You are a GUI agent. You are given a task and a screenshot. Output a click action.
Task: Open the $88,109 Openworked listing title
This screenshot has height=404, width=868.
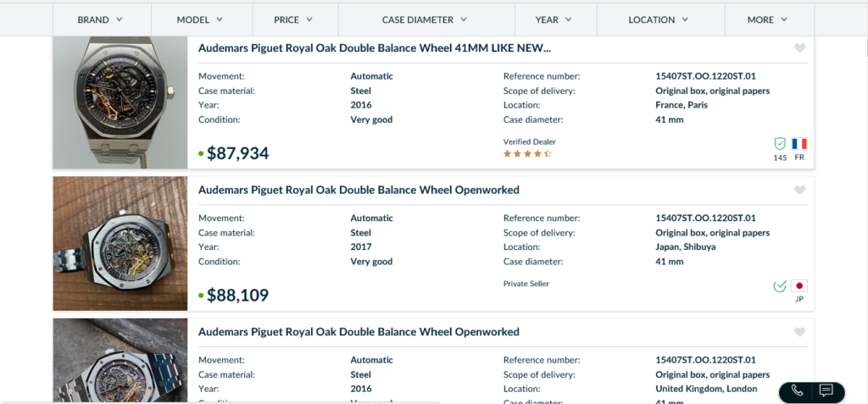coord(359,190)
